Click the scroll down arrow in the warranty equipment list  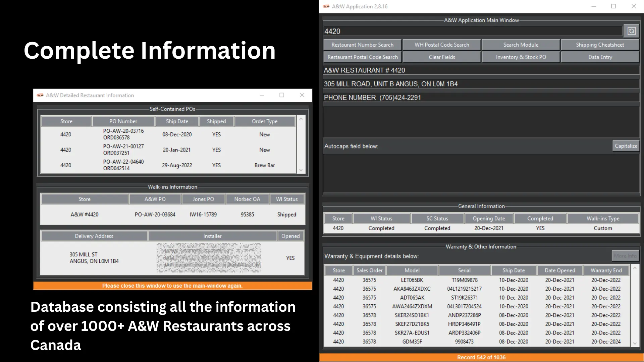click(x=635, y=343)
